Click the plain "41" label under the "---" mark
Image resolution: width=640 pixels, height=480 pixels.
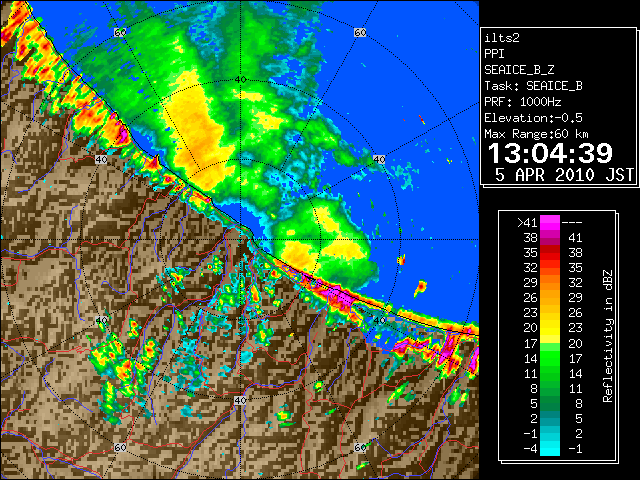(x=575, y=238)
